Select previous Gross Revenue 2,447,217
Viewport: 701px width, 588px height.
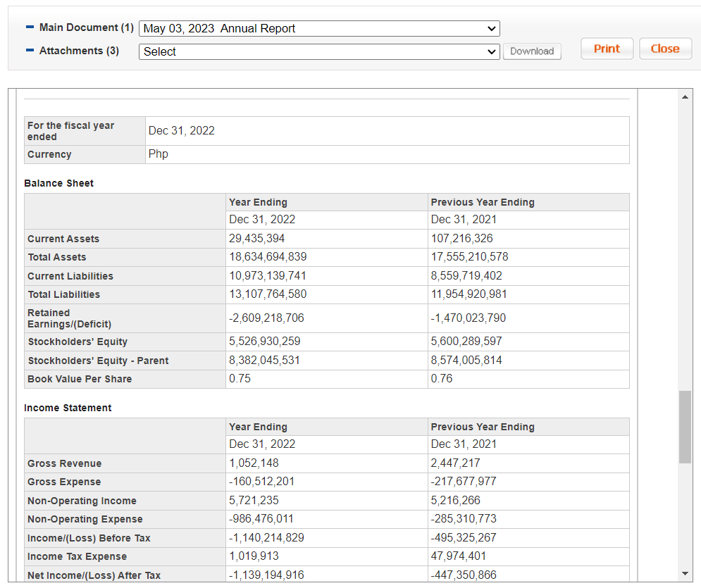(x=456, y=463)
